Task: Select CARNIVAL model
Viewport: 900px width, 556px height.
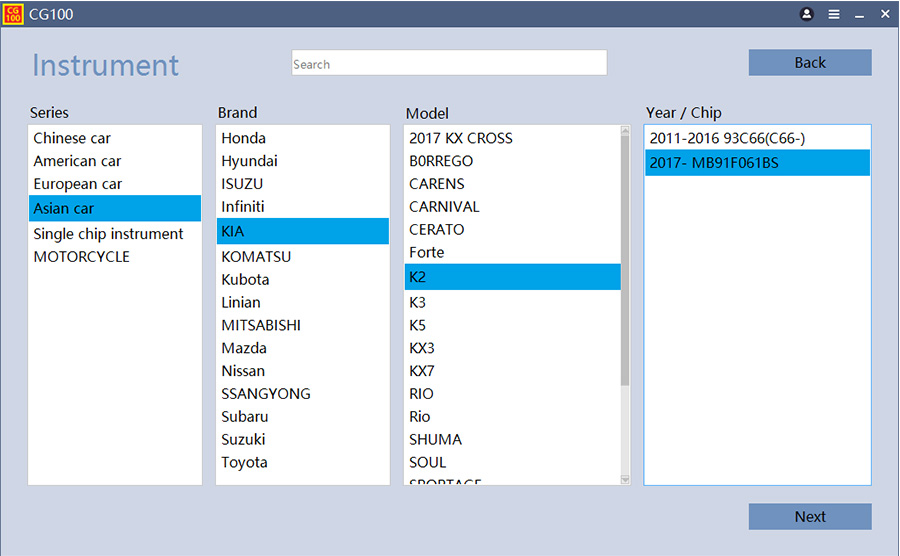Action: pos(444,206)
